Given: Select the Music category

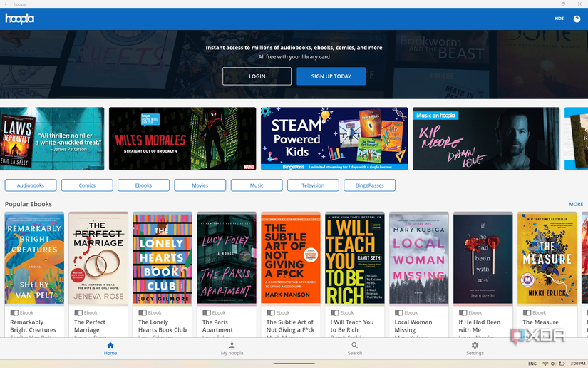Looking at the screenshot, I should tap(257, 185).
